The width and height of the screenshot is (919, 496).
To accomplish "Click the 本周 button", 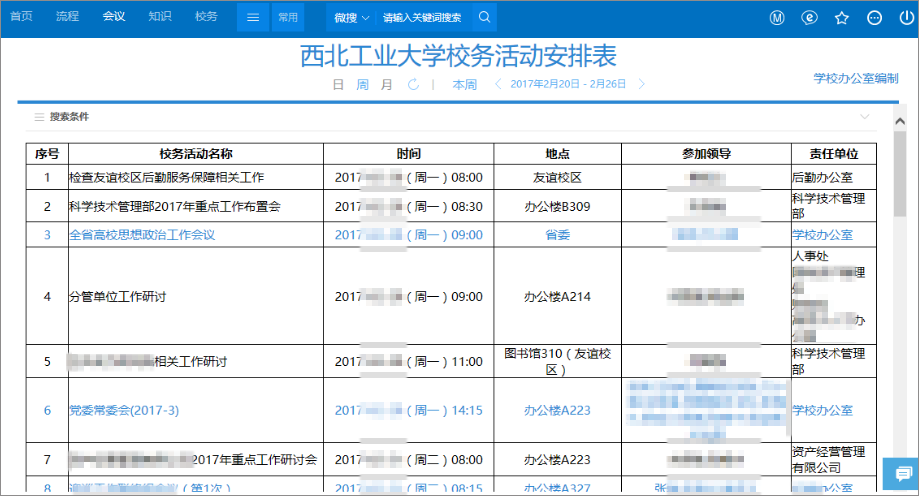I will coord(465,84).
